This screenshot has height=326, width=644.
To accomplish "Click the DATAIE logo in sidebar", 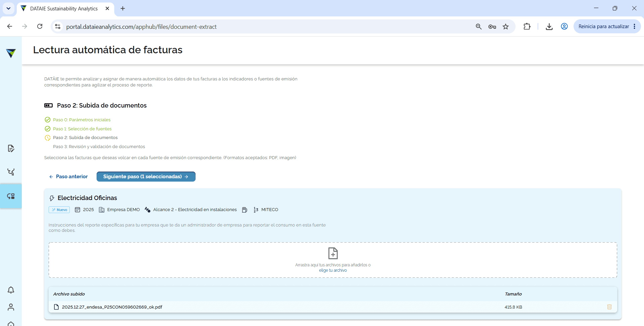I will click(11, 53).
